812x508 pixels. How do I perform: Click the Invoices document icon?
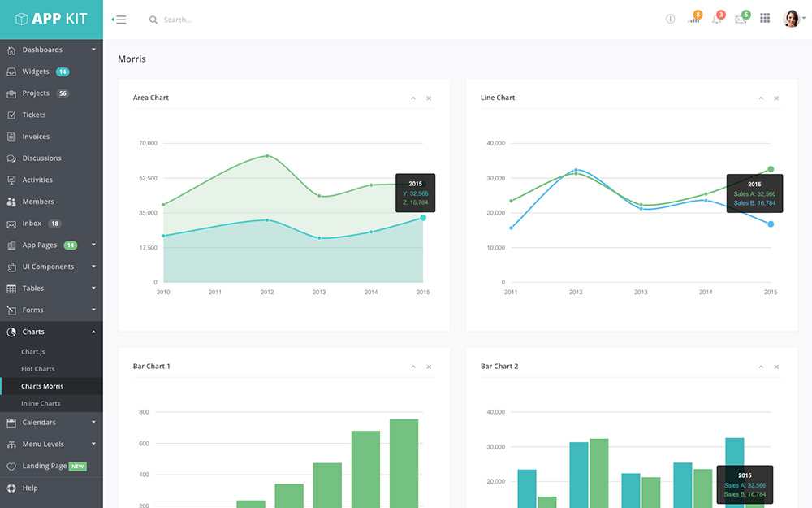pos(11,137)
